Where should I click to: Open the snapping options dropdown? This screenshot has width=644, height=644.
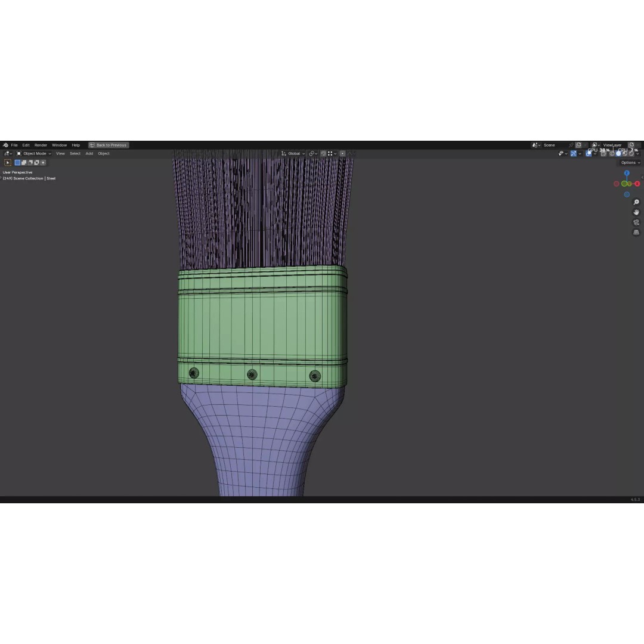pos(332,154)
